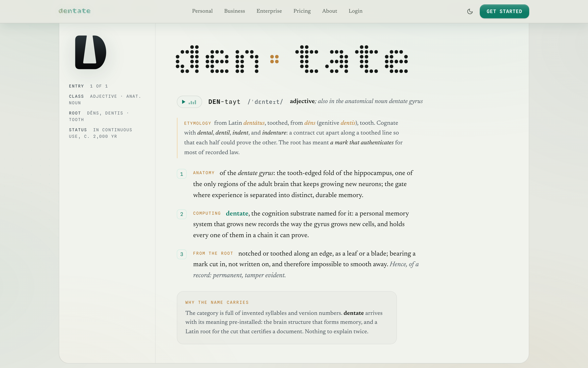
Task: Click the WHY THE NAME CARRIES heading
Action: 217,302
